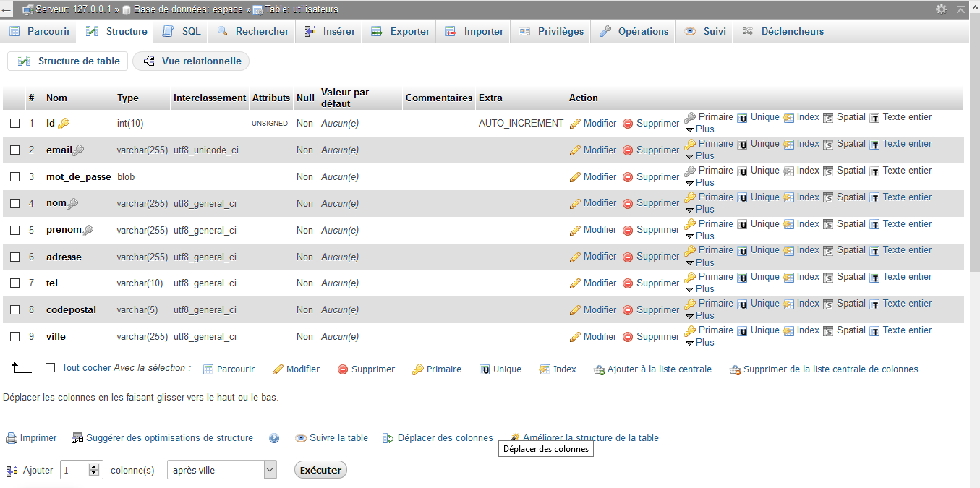Open the 'après ville' position dropdown

pos(222,470)
